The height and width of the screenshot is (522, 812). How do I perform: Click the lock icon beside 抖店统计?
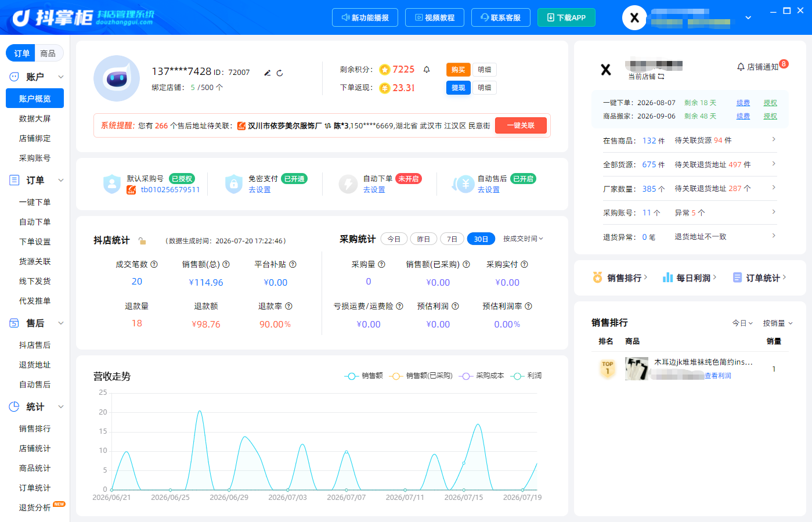[x=142, y=240]
